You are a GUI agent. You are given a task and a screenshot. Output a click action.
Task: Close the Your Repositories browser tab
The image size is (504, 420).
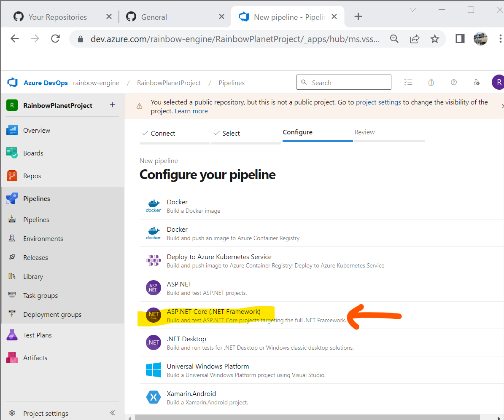click(109, 16)
